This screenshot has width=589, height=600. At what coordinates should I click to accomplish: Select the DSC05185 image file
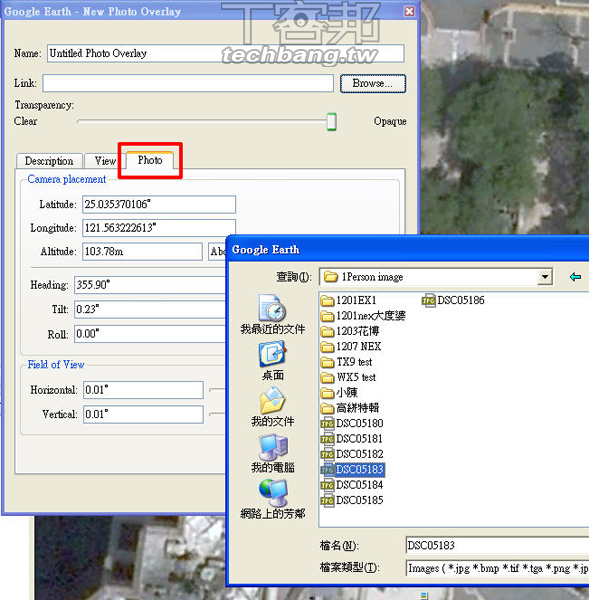pos(352,500)
